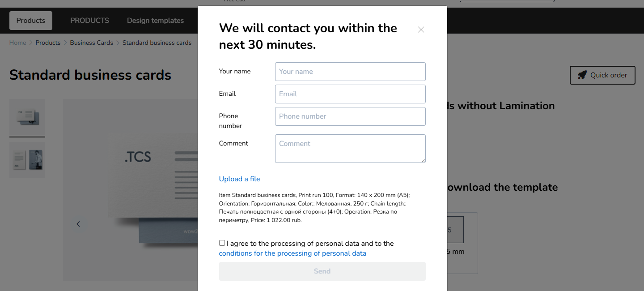
Task: Click the Products breadcrumb link
Action: 48,43
